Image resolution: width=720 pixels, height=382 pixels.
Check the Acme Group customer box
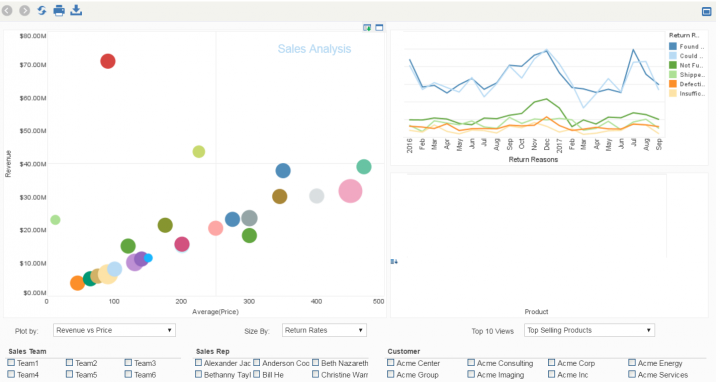click(x=391, y=374)
